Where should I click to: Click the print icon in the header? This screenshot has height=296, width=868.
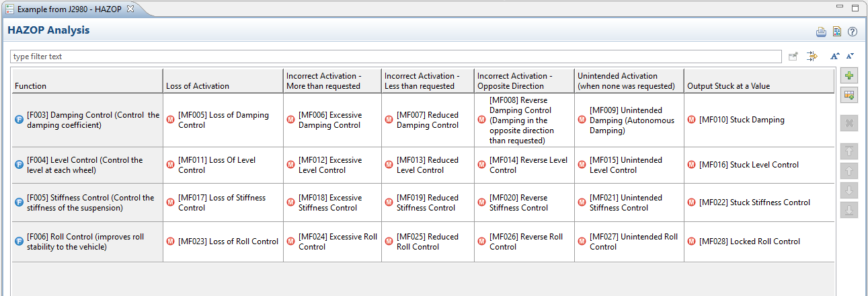click(821, 32)
